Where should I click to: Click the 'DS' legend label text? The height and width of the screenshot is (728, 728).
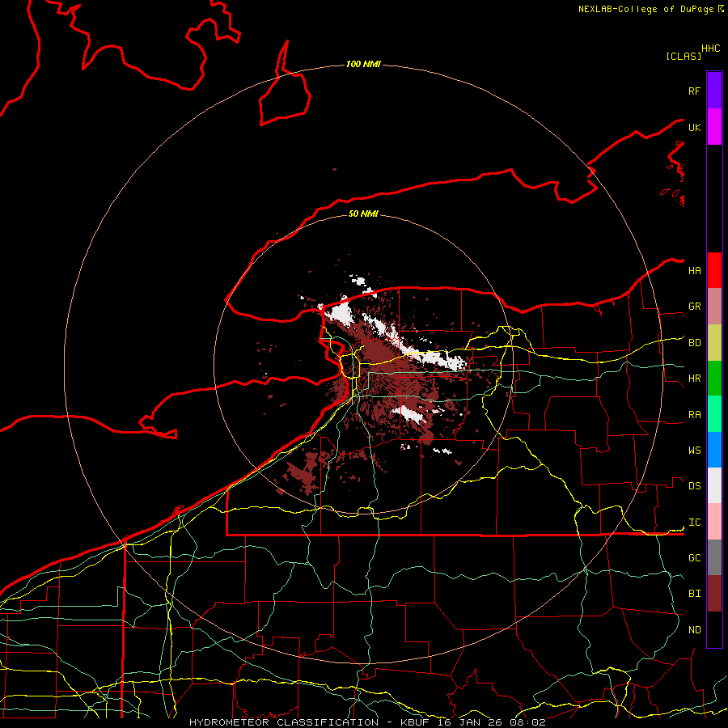click(694, 486)
